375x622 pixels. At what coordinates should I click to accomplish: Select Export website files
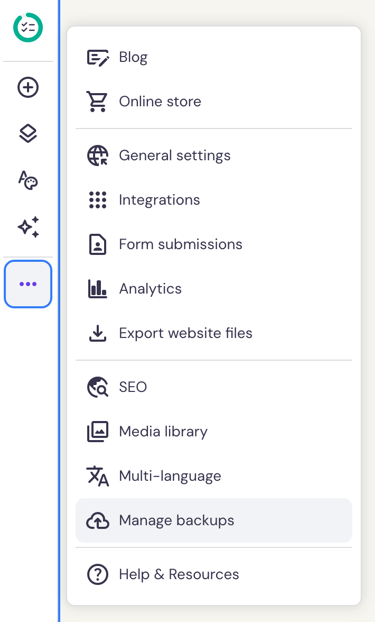214,333
